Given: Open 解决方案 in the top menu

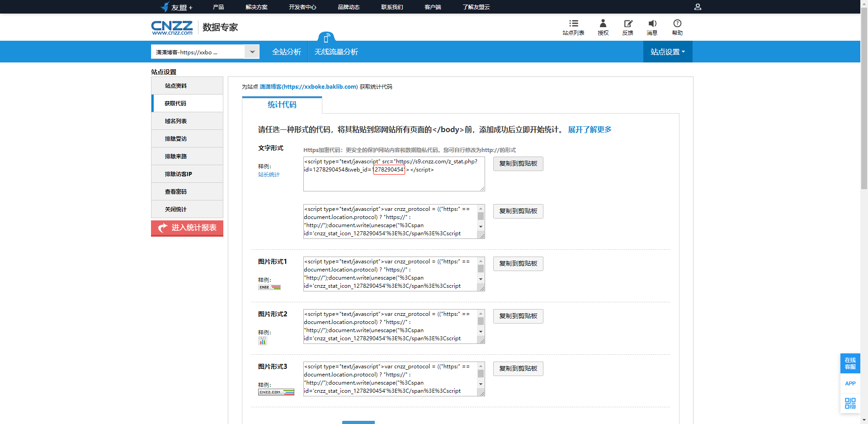Looking at the screenshot, I should (x=256, y=7).
